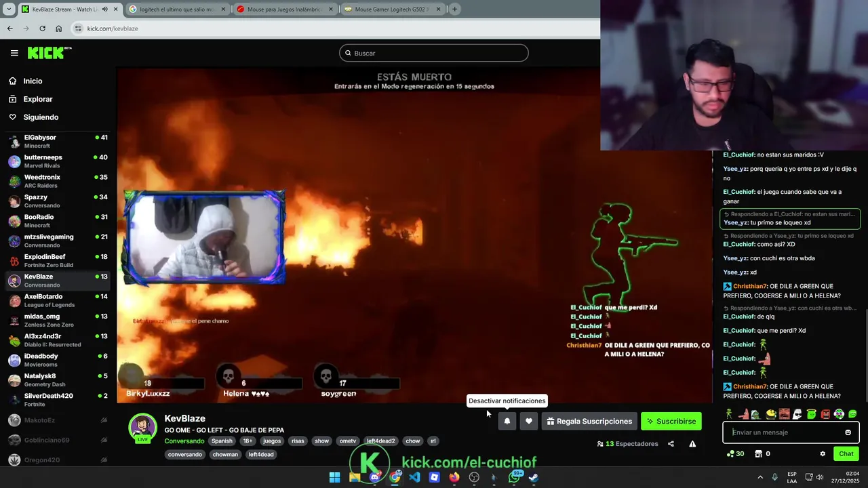Click the Suscribirse button

click(x=671, y=421)
